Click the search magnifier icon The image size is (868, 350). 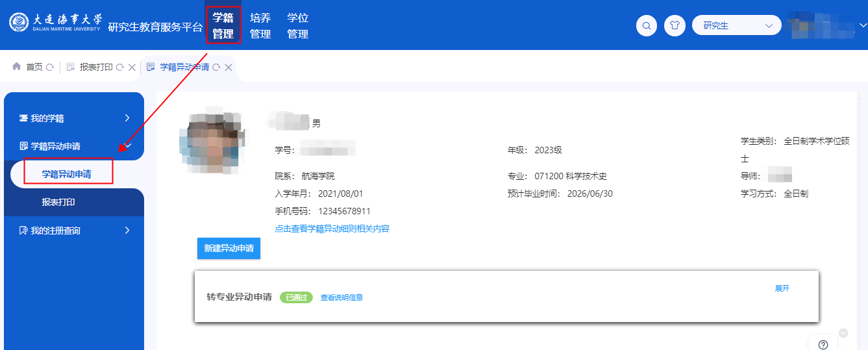coord(647,26)
